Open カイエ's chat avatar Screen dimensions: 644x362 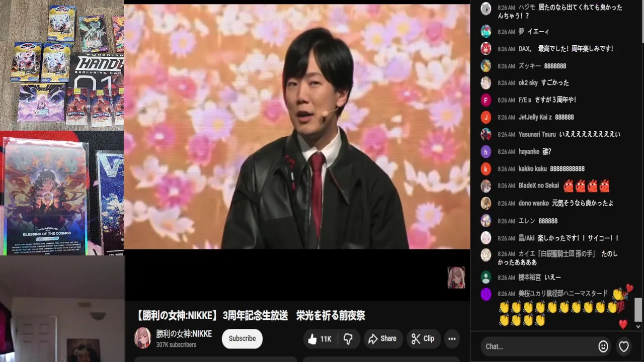click(486, 255)
